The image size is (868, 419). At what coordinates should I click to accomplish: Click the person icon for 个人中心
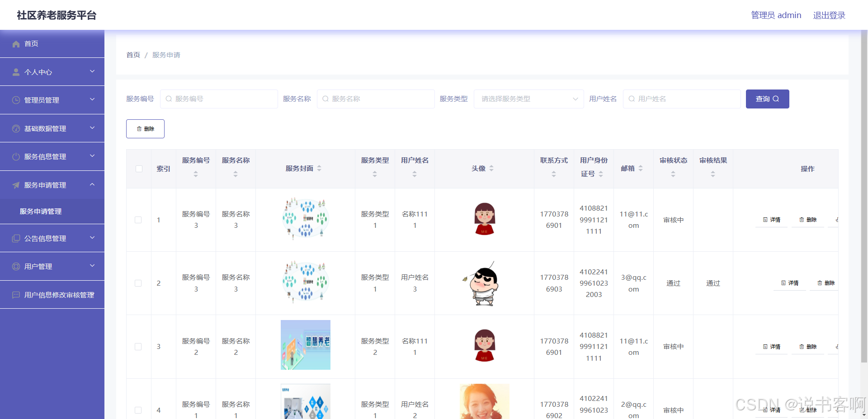click(x=16, y=71)
